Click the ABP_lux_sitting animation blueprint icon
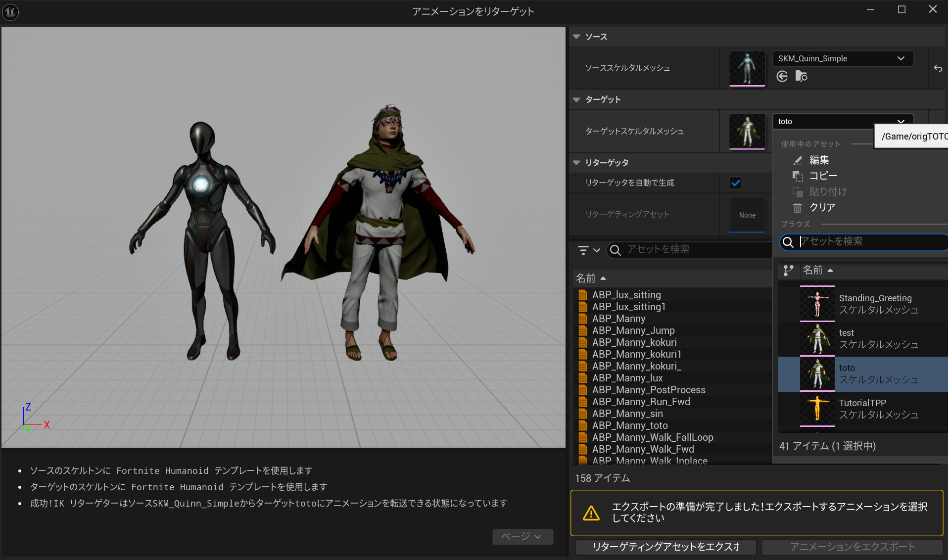 click(583, 295)
